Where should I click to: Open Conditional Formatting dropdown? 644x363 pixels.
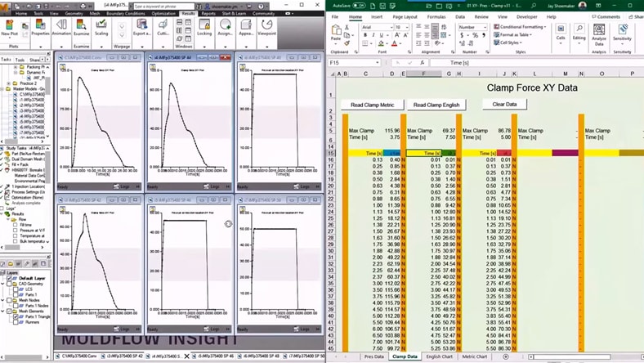pos(521,27)
